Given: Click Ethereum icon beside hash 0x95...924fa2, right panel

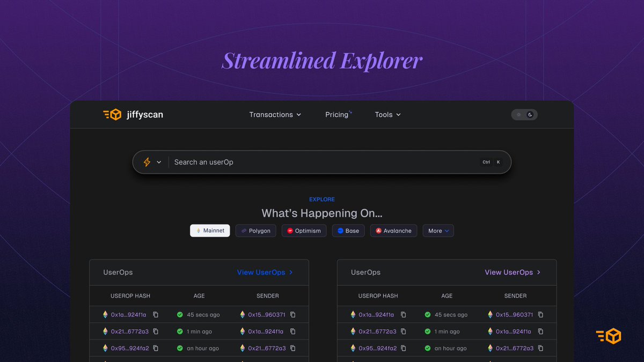Looking at the screenshot, I should pyautogui.click(x=353, y=348).
